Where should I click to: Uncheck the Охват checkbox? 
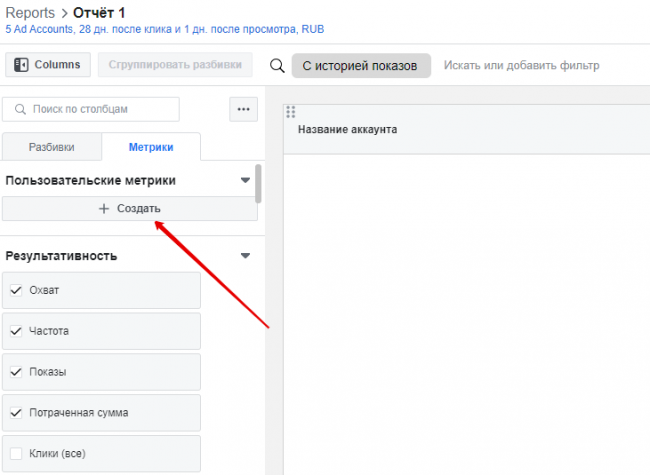[x=15, y=290]
